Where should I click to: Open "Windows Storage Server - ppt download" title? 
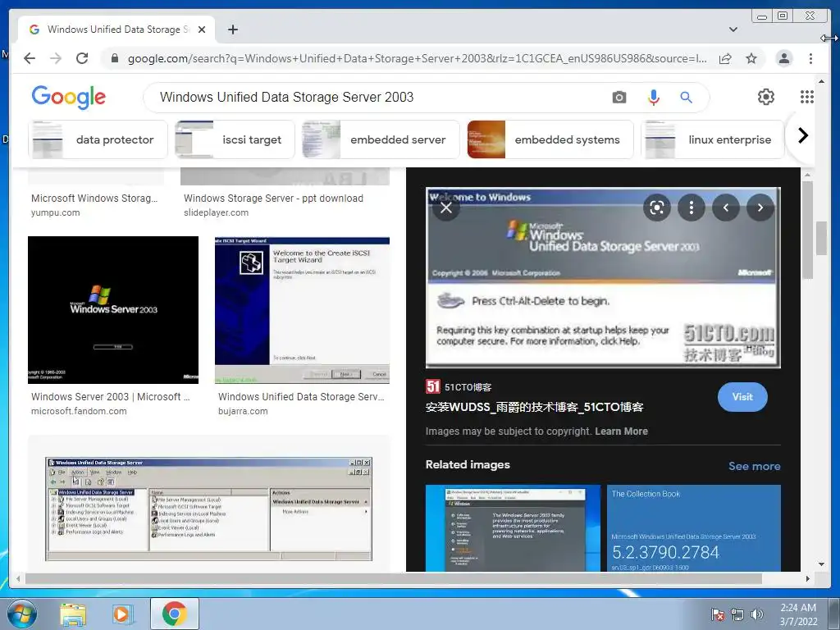click(x=273, y=199)
